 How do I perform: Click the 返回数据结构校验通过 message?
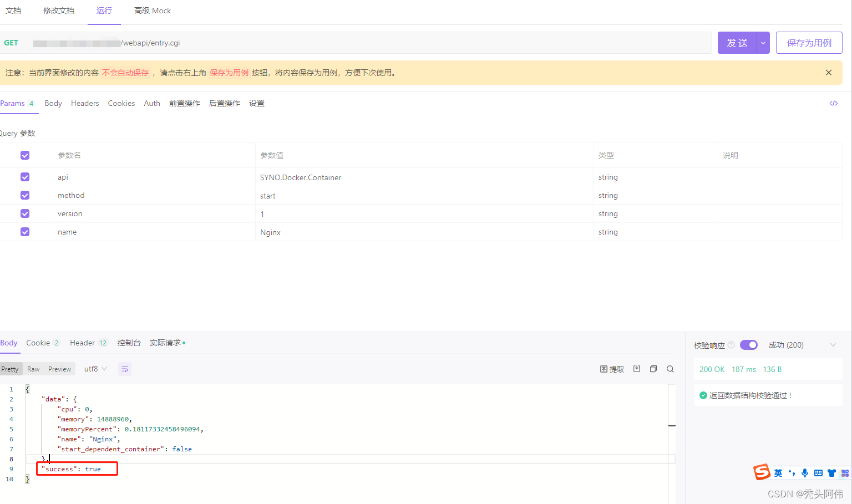[x=750, y=395]
